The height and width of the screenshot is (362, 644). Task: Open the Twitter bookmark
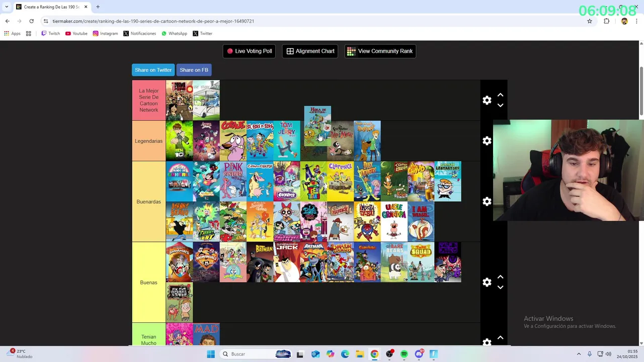203,34
